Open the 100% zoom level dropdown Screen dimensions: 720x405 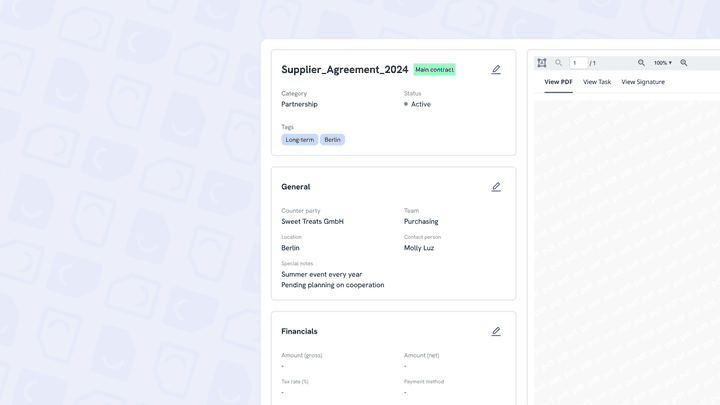click(663, 63)
